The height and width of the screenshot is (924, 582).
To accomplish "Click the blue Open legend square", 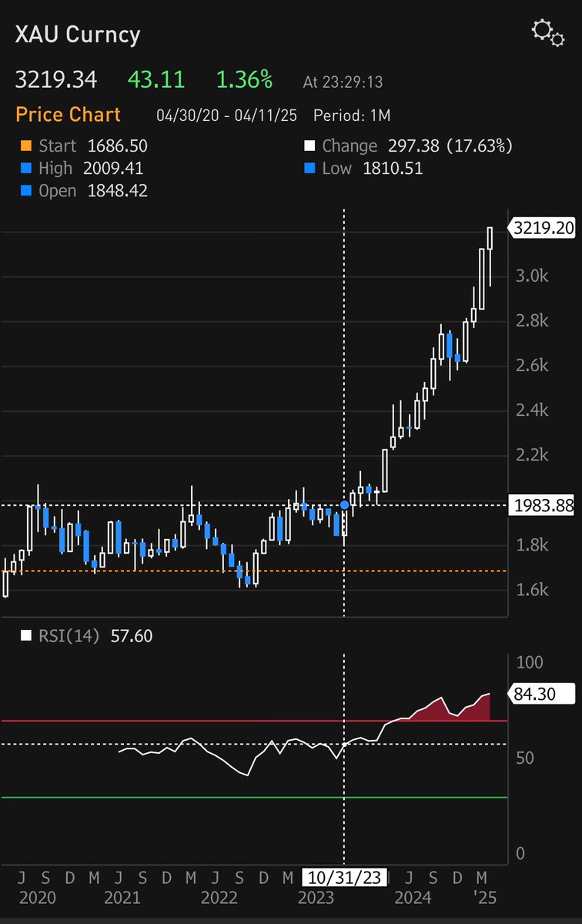I will tap(26, 190).
